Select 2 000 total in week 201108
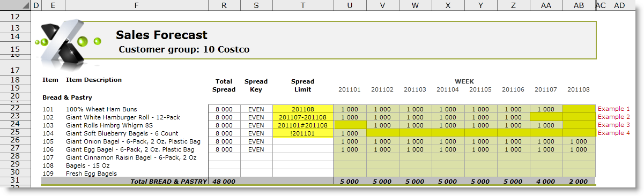644x196 pixels. [x=579, y=182]
